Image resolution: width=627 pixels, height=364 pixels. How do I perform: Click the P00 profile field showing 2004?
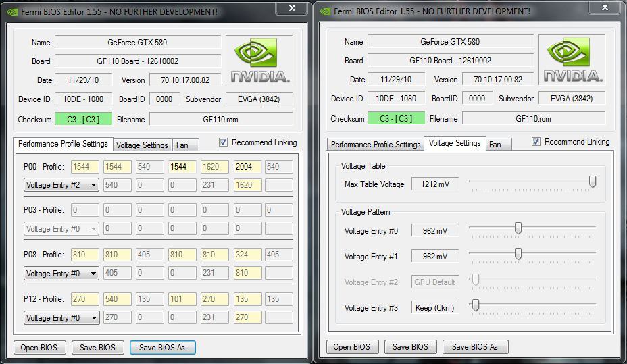click(247, 167)
